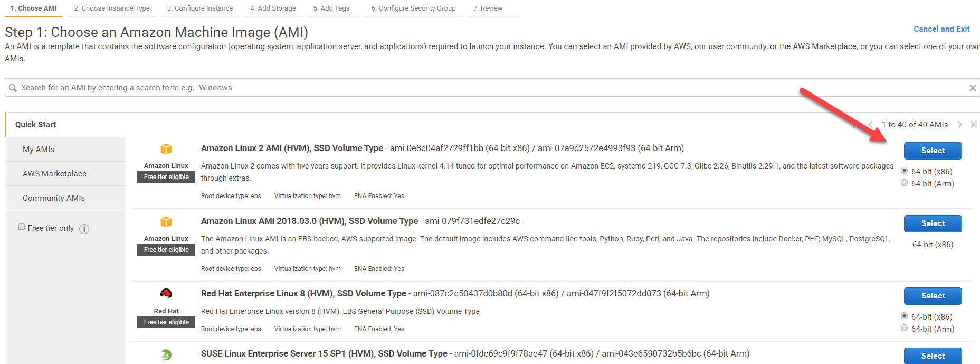Image resolution: width=980 pixels, height=364 pixels.
Task: Jump to last page of AMIs
Action: (974, 125)
